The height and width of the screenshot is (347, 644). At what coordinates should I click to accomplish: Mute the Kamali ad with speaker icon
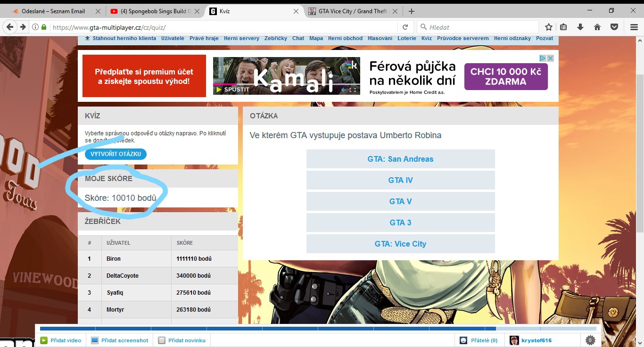tap(344, 90)
